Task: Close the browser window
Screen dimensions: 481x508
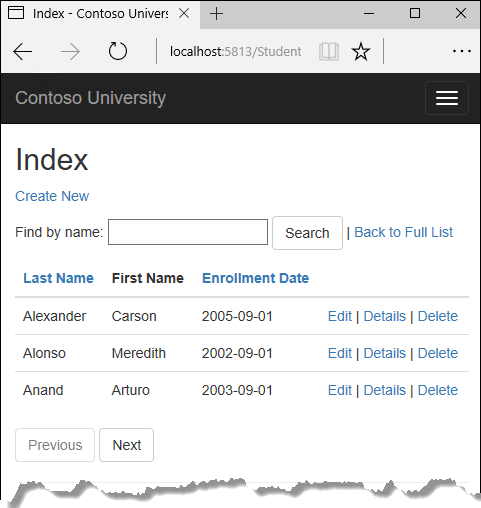Action: pos(461,13)
